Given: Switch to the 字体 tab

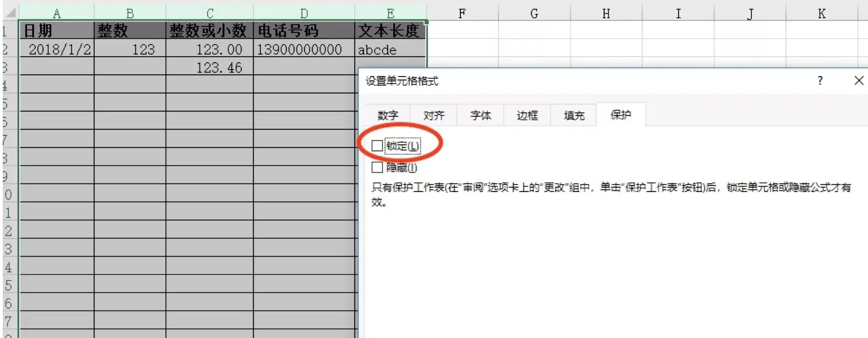Looking at the screenshot, I should 480,116.
